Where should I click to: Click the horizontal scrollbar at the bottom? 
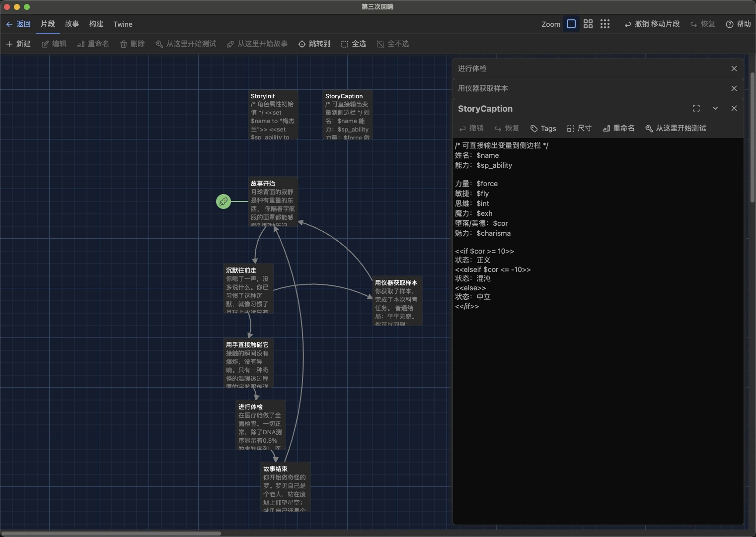(112, 534)
